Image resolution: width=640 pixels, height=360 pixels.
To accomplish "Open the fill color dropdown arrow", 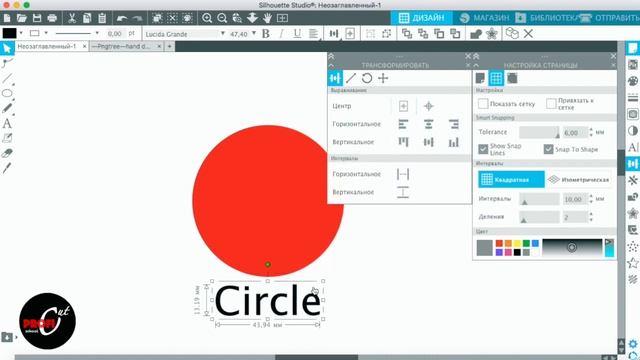I will 21,33.
